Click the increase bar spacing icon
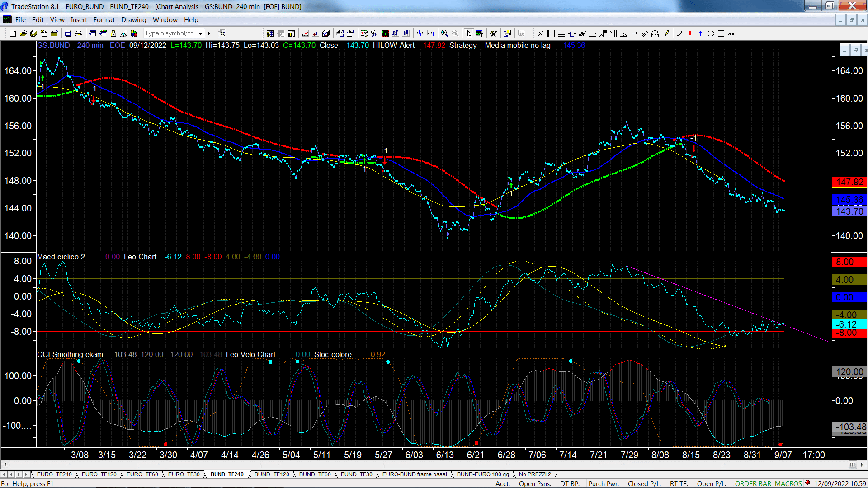Image resolution: width=868 pixels, height=488 pixels. coord(430,33)
